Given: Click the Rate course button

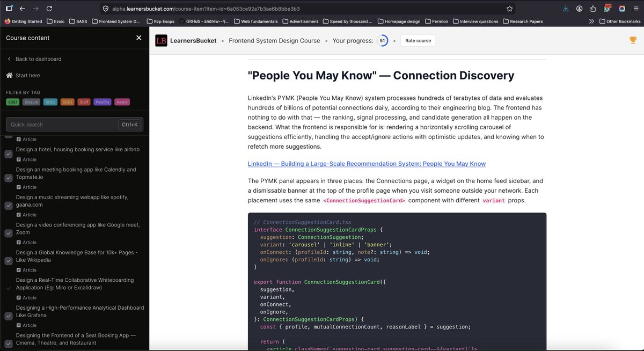Looking at the screenshot, I should click(418, 41).
